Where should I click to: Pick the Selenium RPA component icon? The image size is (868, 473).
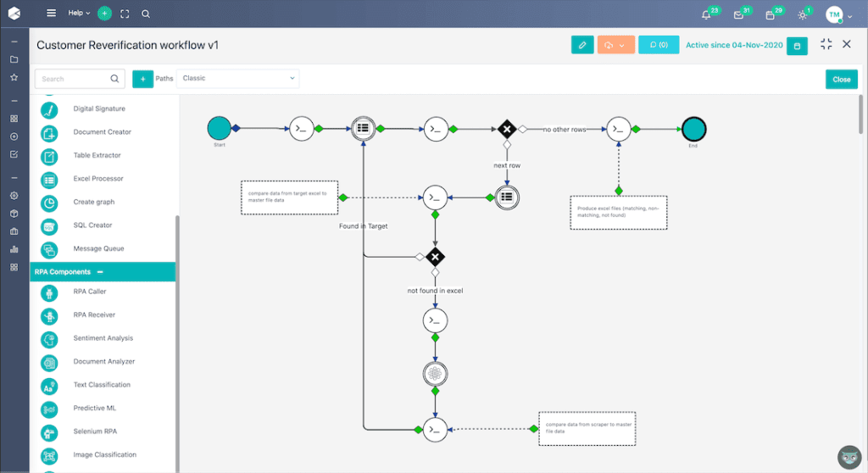coord(49,432)
